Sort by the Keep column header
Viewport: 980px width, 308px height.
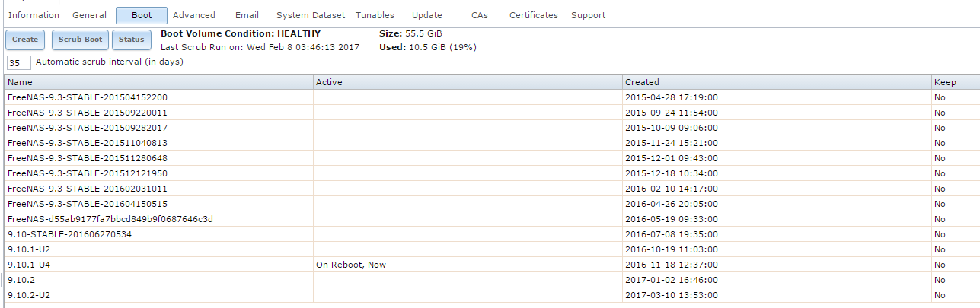(x=956, y=82)
